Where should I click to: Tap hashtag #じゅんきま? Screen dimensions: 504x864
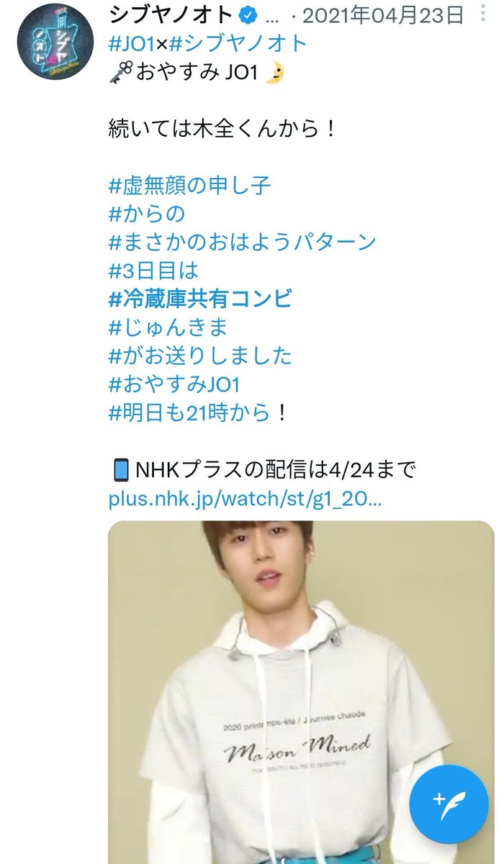[168, 328]
